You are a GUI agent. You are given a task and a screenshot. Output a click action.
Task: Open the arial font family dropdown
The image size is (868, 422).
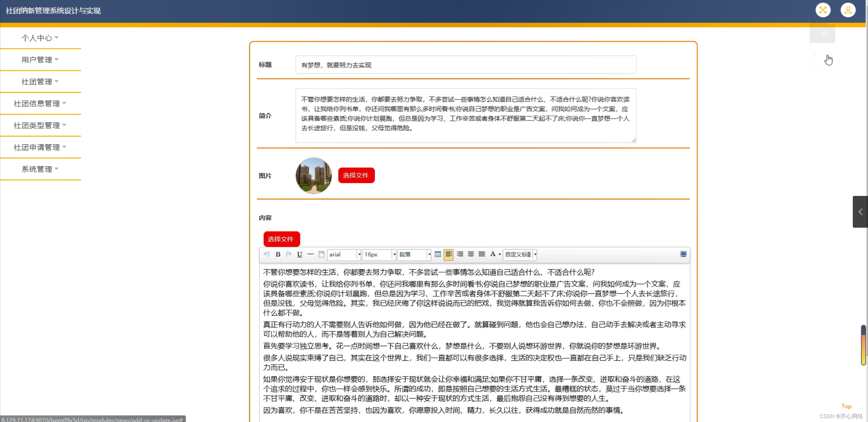pyautogui.click(x=344, y=255)
